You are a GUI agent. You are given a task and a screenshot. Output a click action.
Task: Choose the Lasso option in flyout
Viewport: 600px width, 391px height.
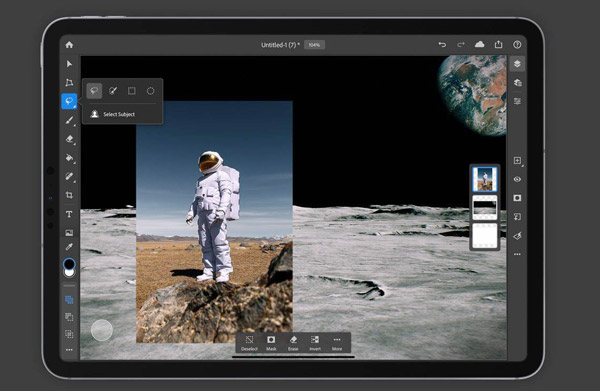tap(94, 91)
